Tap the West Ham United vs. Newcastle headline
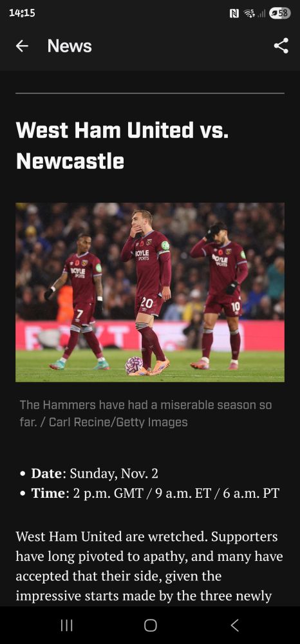 (x=122, y=146)
